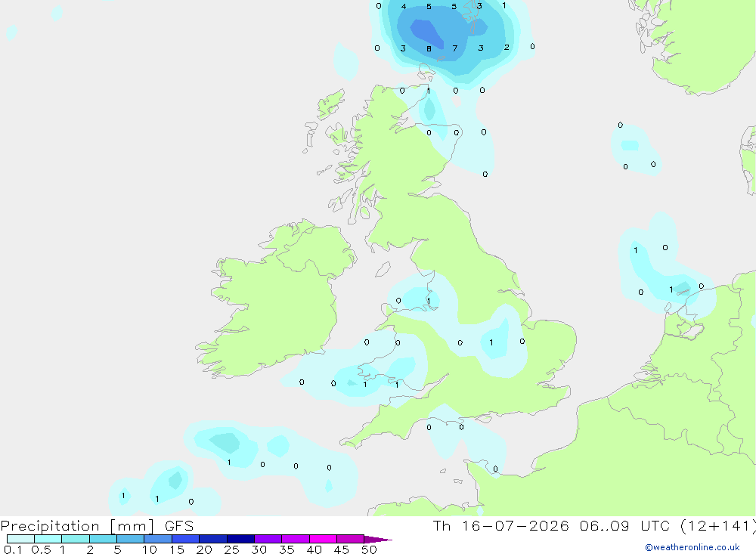Image resolution: width=756 pixels, height=554 pixels.
Task: Pick the 40–45 mm magenta legend swatch
Action: coord(323,539)
